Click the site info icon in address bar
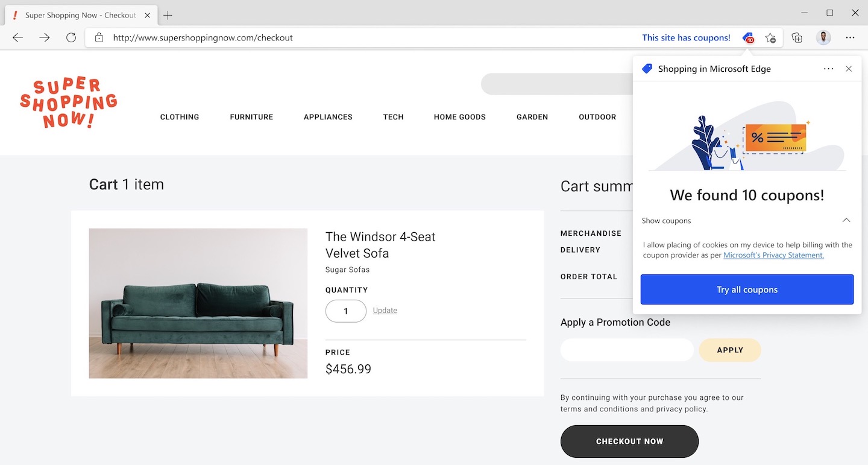The width and height of the screenshot is (868, 465). (98, 37)
